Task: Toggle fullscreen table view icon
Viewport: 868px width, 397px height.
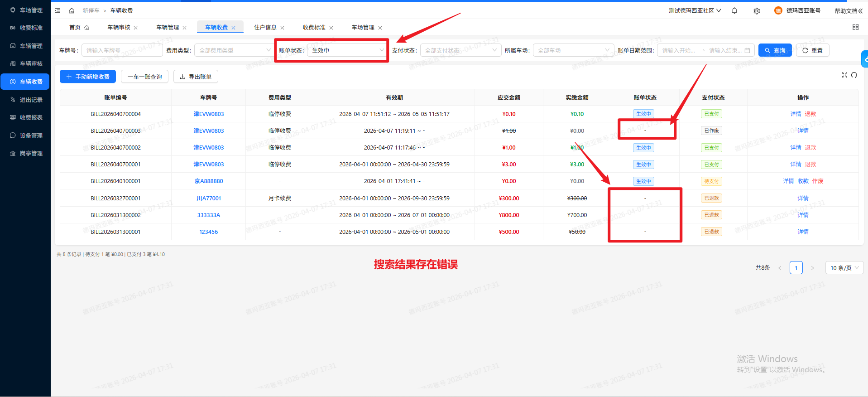Action: coord(844,75)
